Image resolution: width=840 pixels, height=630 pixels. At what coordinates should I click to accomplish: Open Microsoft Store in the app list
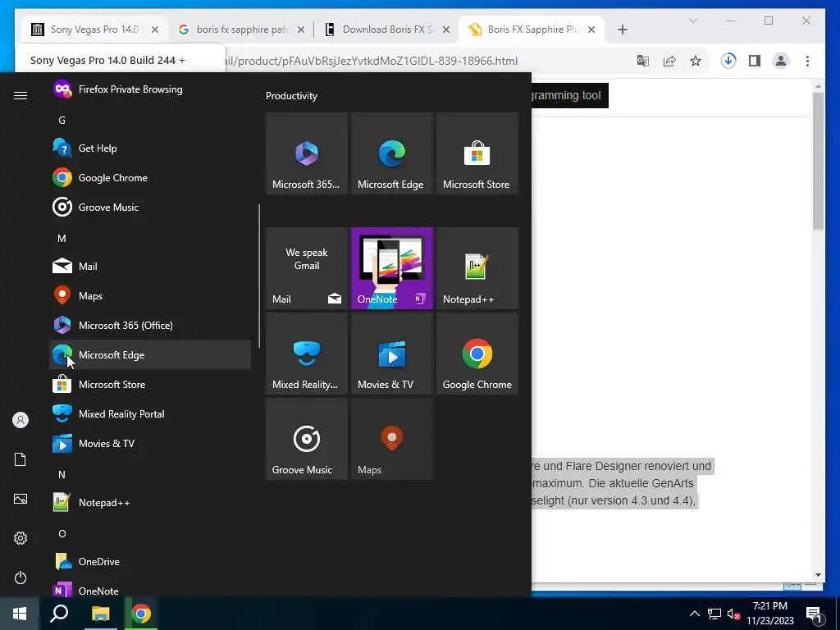click(x=150, y=384)
